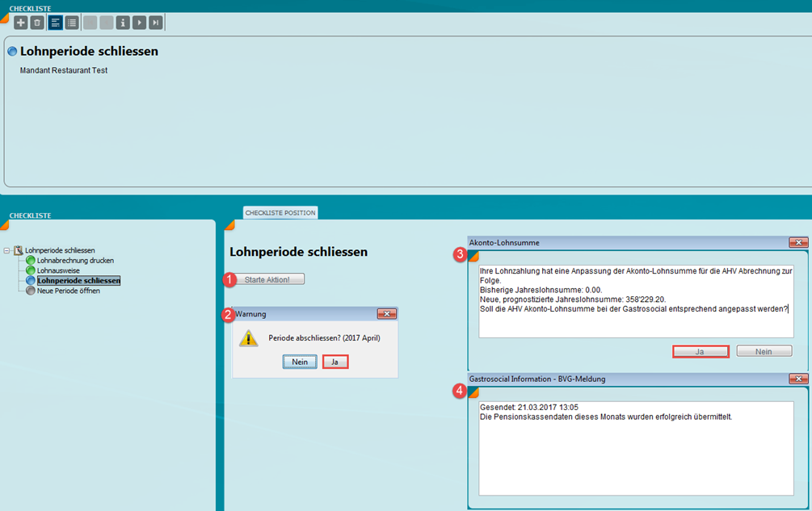Image resolution: width=812 pixels, height=511 pixels.
Task: Click the skip-to-end toolbar icon
Action: click(155, 23)
